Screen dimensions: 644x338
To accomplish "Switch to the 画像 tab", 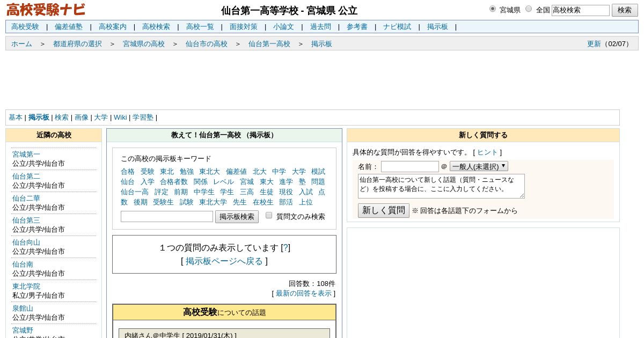I will (x=82, y=117).
